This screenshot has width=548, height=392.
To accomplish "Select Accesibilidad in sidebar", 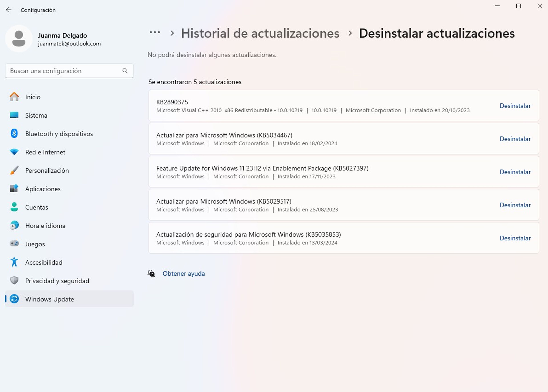I will [69, 262].
